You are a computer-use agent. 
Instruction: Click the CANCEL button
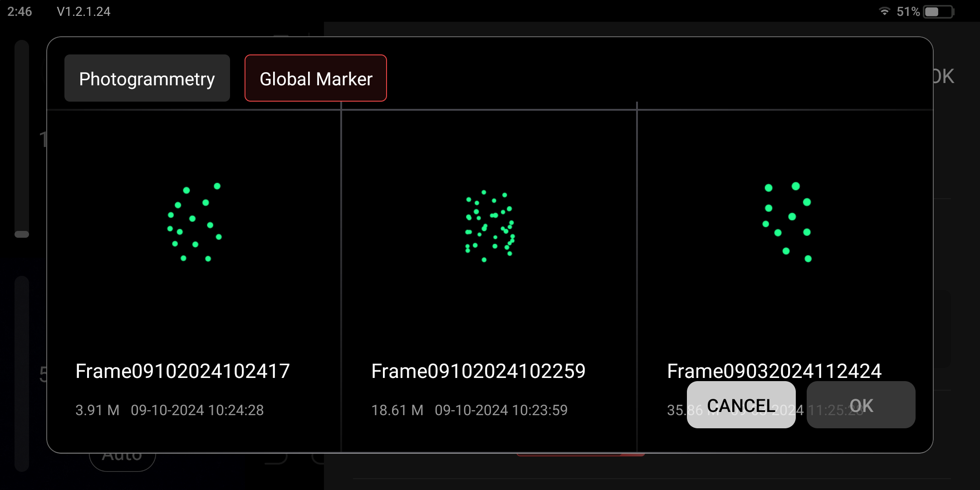coord(741,405)
